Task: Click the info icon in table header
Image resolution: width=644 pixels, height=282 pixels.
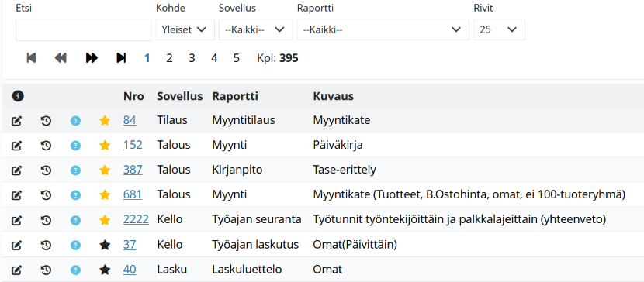Action: tap(18, 96)
